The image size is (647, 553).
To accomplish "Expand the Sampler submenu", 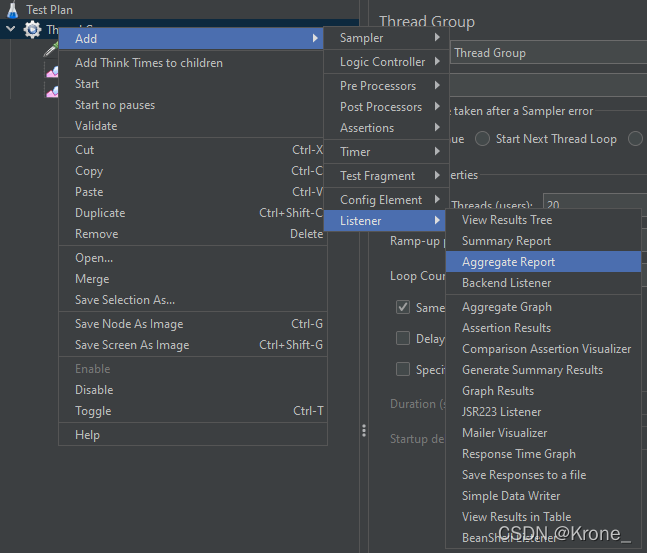I will tap(386, 38).
